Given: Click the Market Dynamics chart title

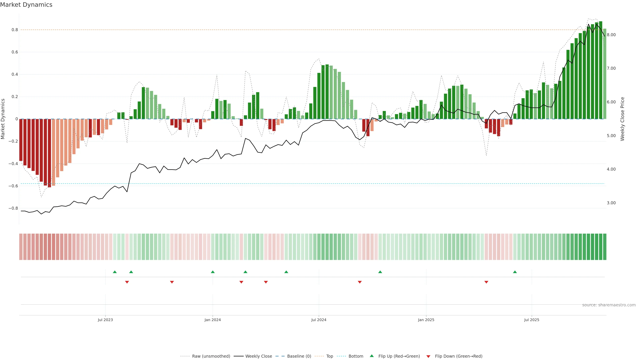Looking at the screenshot, I should 26,5.
